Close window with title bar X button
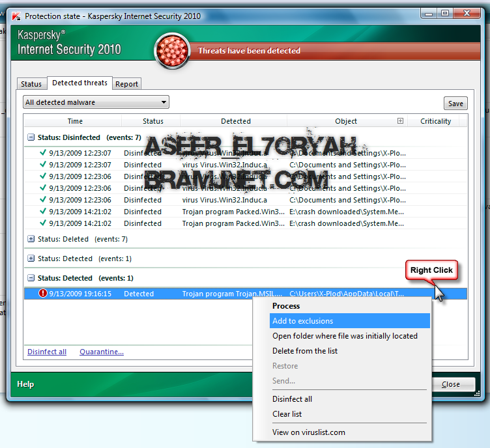 467,14
